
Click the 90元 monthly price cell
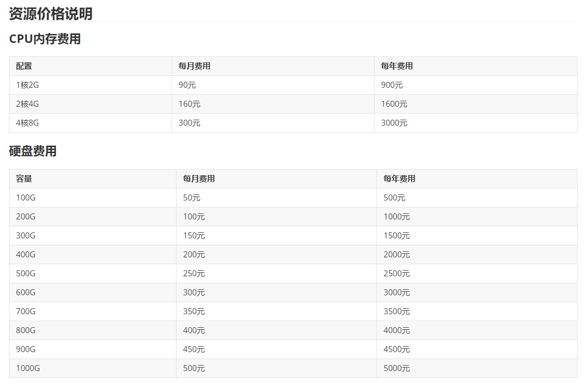187,85
